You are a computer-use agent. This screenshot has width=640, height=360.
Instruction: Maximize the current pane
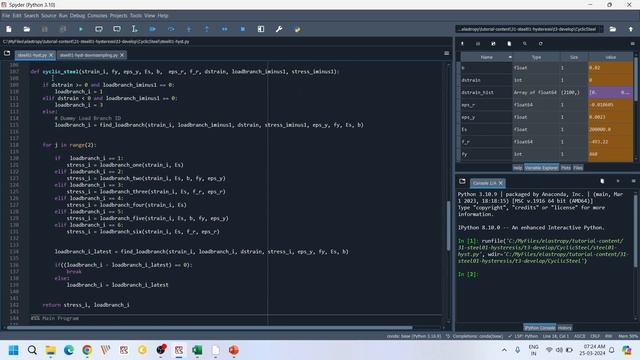tap(261, 29)
